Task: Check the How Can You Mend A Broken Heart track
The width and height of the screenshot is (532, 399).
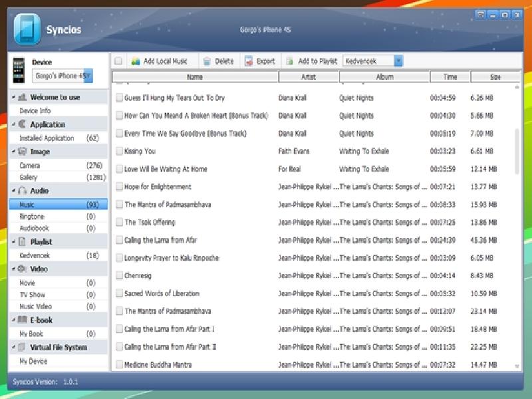Action: pyautogui.click(x=119, y=116)
